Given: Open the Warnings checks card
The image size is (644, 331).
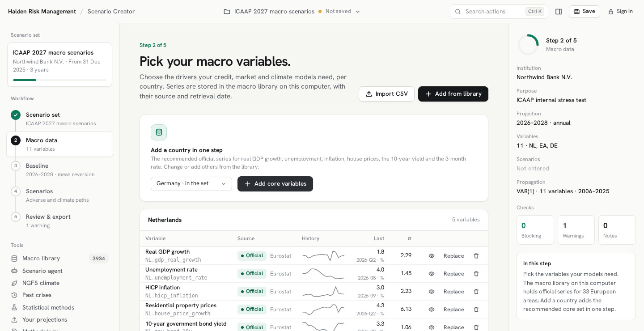Looking at the screenshot, I should click(576, 230).
